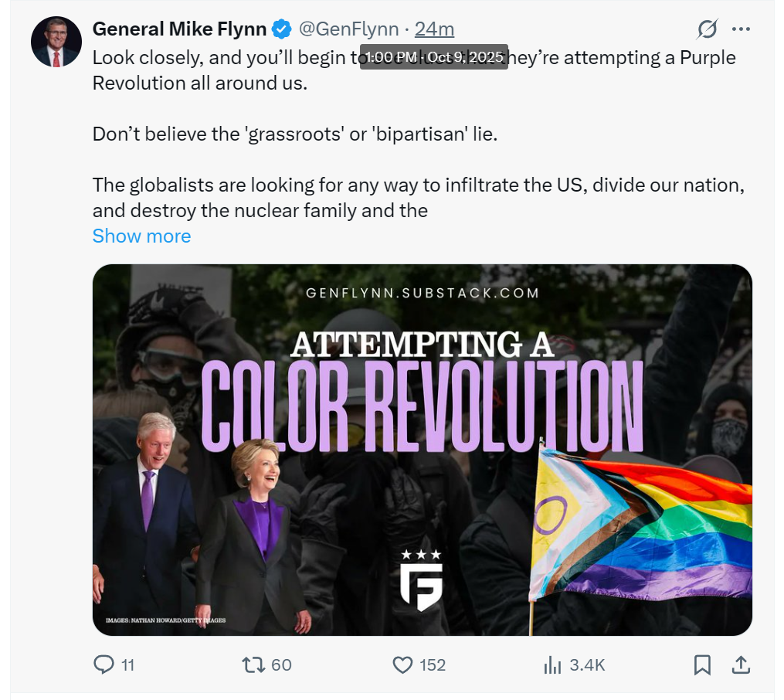Toggle the repost arrows icon
This screenshot has width=784, height=700.
pyautogui.click(x=253, y=664)
